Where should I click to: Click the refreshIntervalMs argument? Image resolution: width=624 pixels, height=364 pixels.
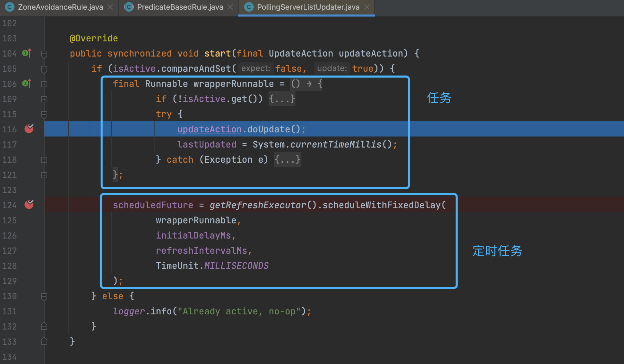(x=201, y=251)
